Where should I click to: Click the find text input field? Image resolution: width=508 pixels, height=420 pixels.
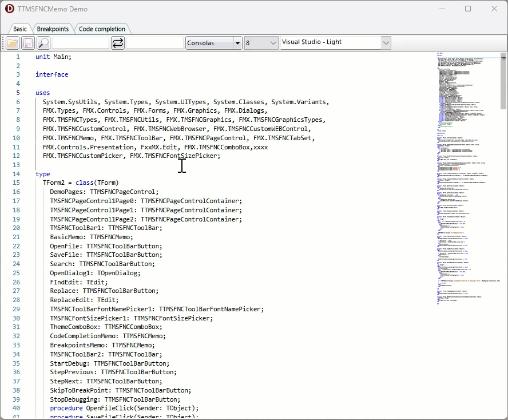(x=81, y=43)
